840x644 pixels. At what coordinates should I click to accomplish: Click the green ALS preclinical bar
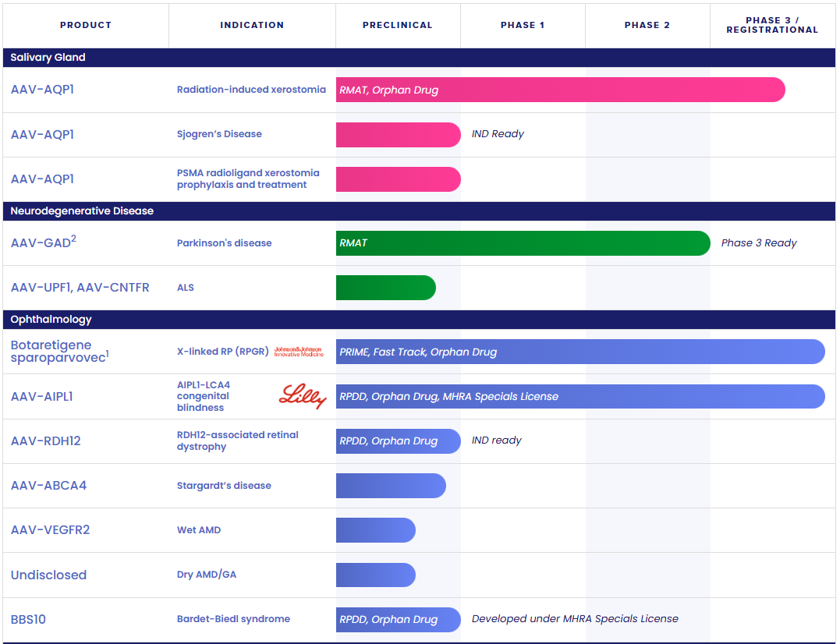pyautogui.click(x=385, y=288)
